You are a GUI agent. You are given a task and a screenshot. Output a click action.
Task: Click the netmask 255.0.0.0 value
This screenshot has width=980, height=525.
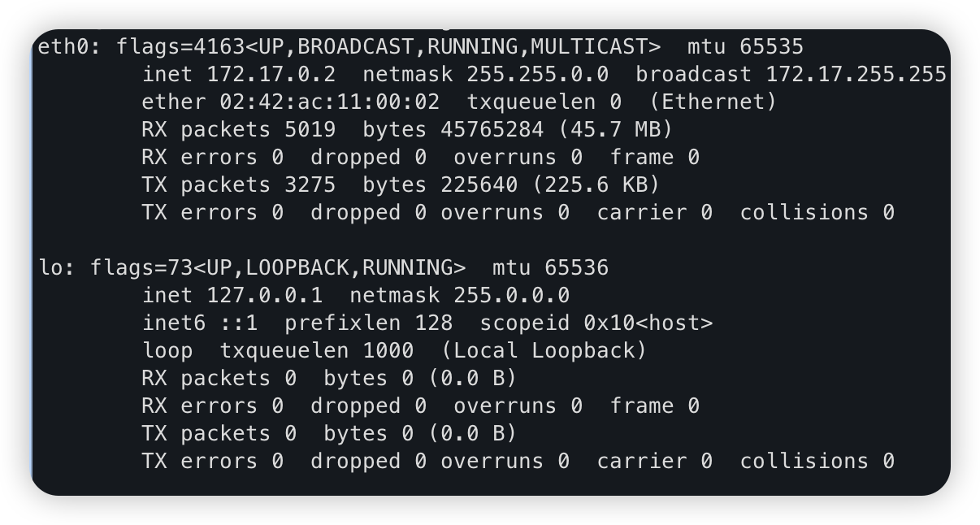coord(511,295)
